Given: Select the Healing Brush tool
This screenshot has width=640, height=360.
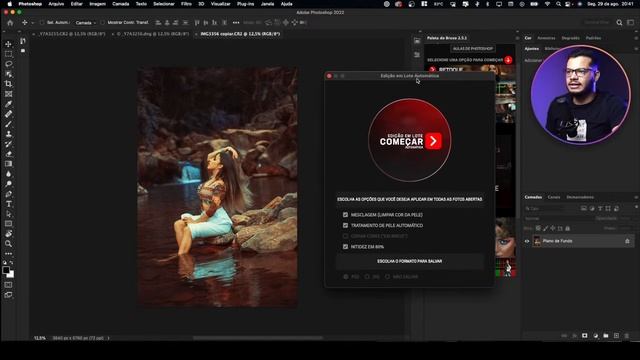Looking at the screenshot, I should (x=8, y=114).
